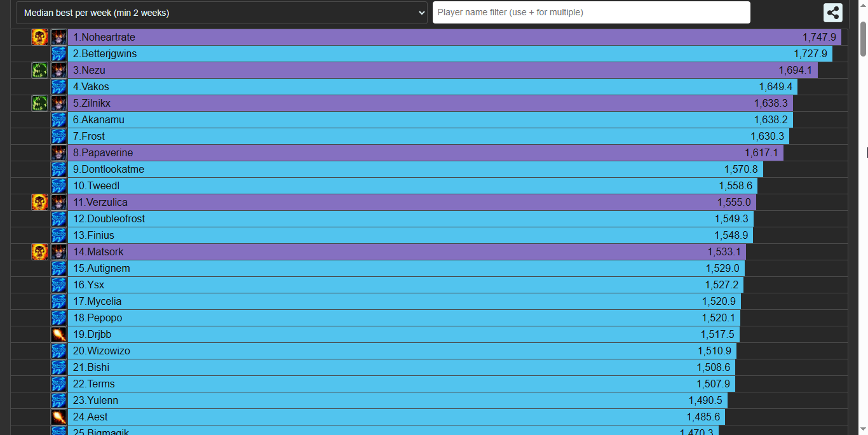Screen dimensions: 868x435
Task: Click the frost spec icon beside Vakos
Action: 58,87
